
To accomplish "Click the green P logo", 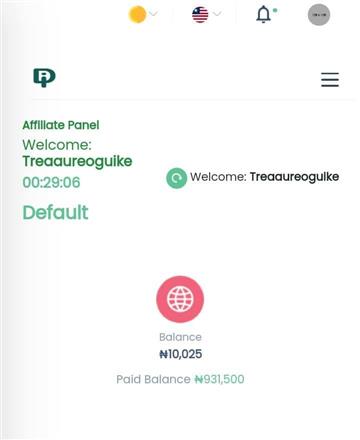I will tap(44, 77).
